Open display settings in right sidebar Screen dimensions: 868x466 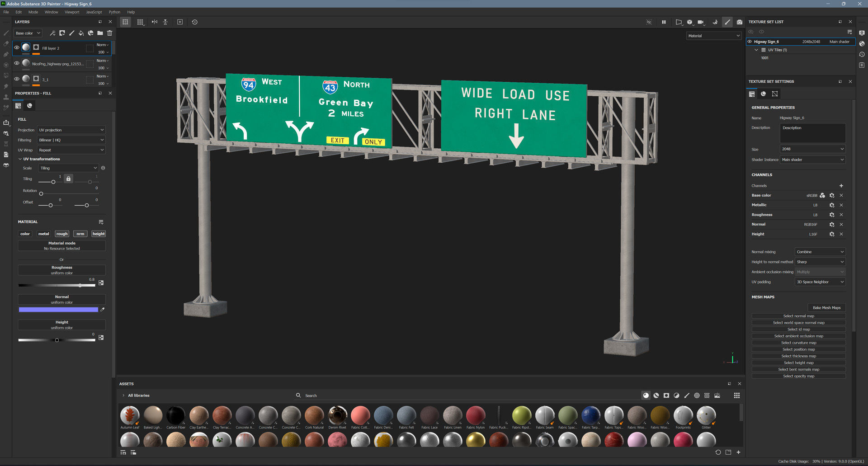coord(862,33)
